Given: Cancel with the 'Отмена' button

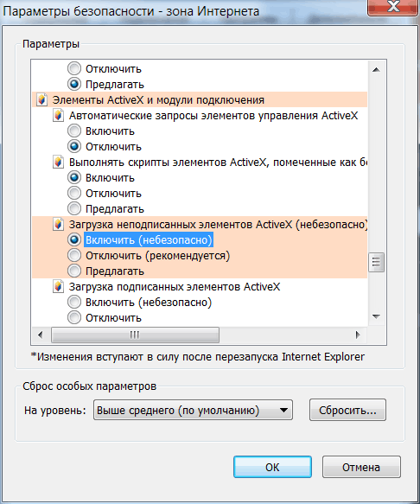Looking at the screenshot, I should 361,467.
